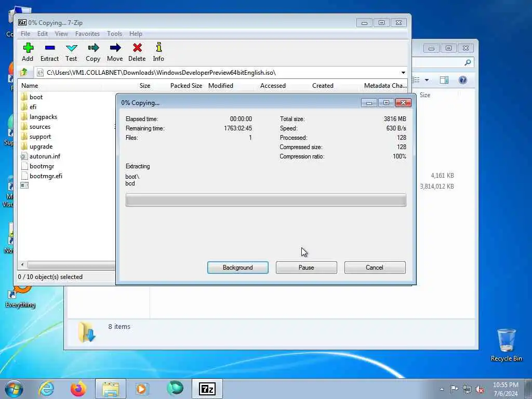Sort by Created column header
This screenshot has height=399, width=532.
tap(323, 86)
